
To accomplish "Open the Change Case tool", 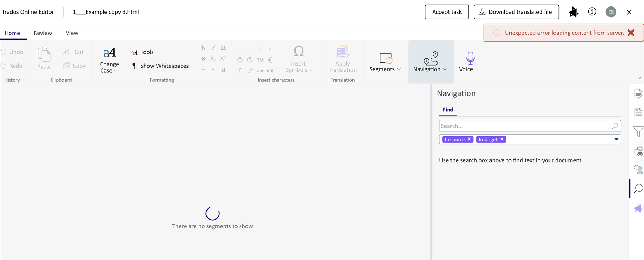I will pos(109,60).
